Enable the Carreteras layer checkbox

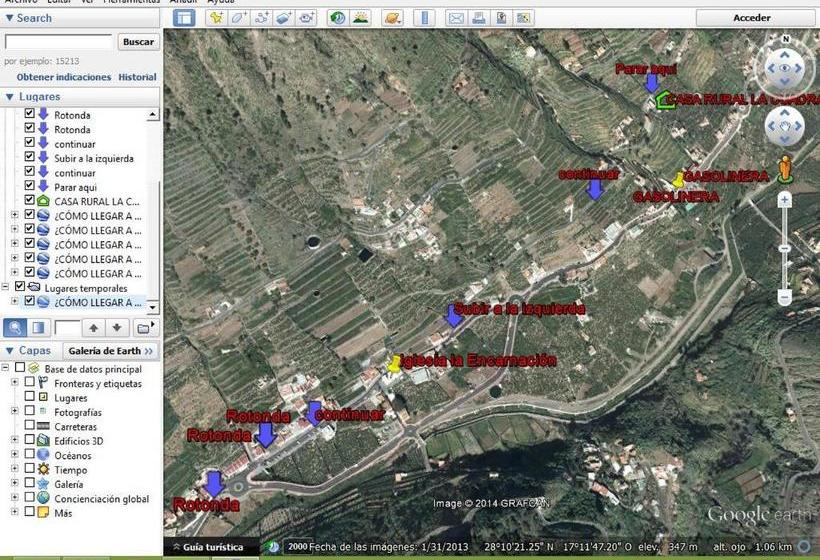coord(30,425)
